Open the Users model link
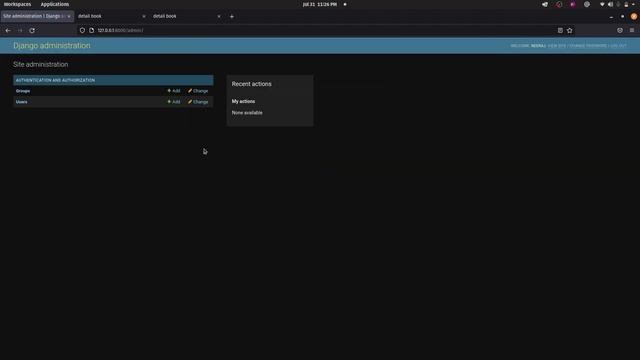 pyautogui.click(x=22, y=102)
